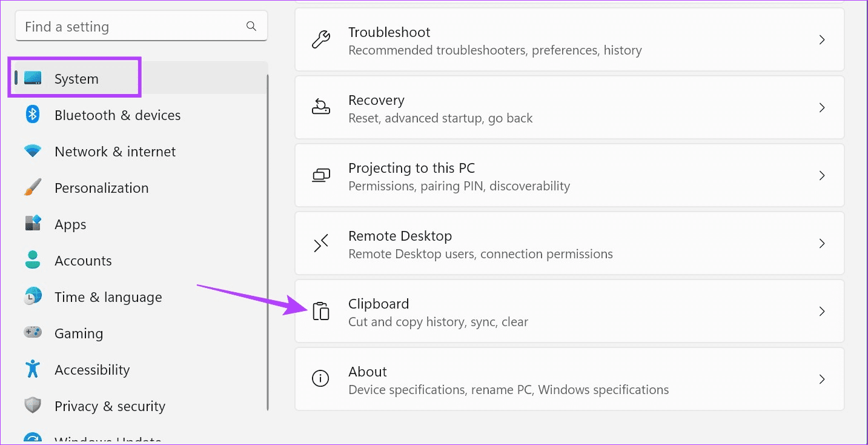
Task: Open Projecting to this PC
Action: pos(569,176)
